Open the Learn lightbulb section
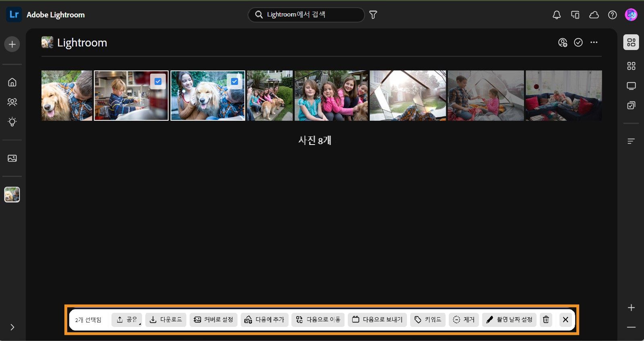 pos(12,122)
